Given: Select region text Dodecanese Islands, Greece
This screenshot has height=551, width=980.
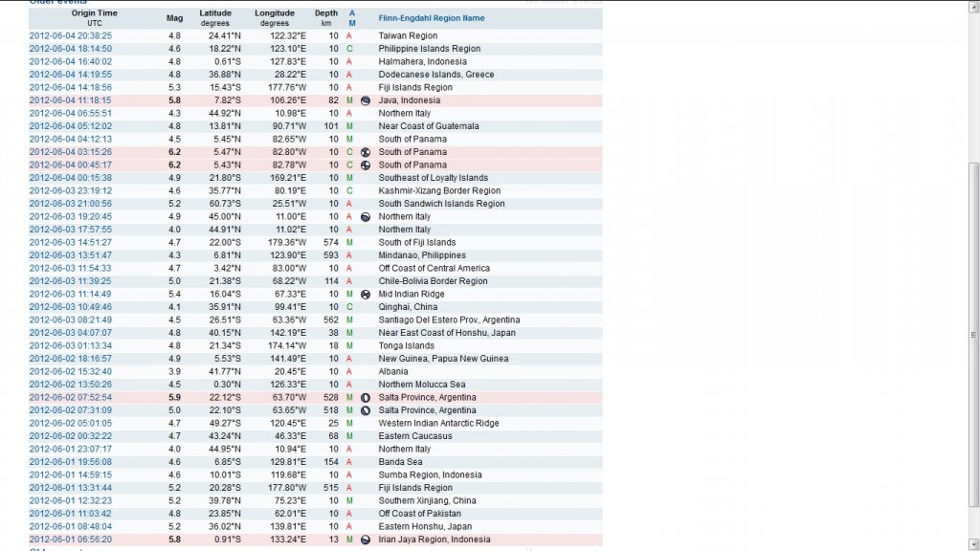Looking at the screenshot, I should 436,75.
